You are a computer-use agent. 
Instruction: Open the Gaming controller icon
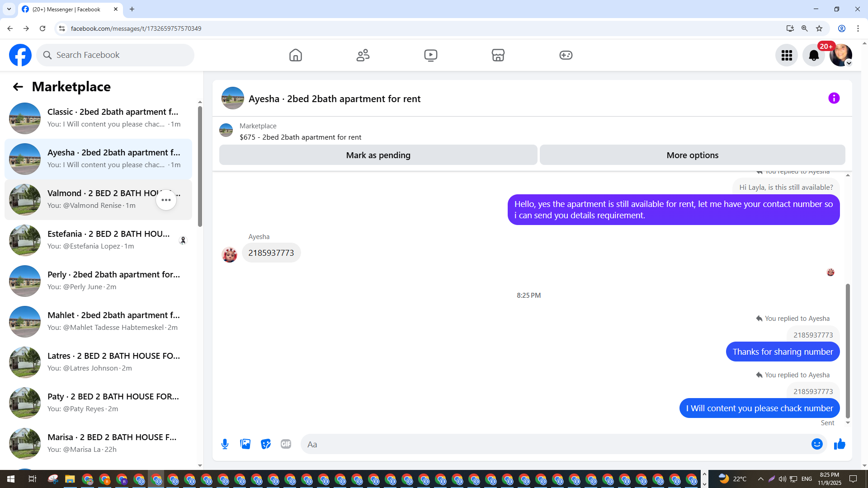click(566, 55)
